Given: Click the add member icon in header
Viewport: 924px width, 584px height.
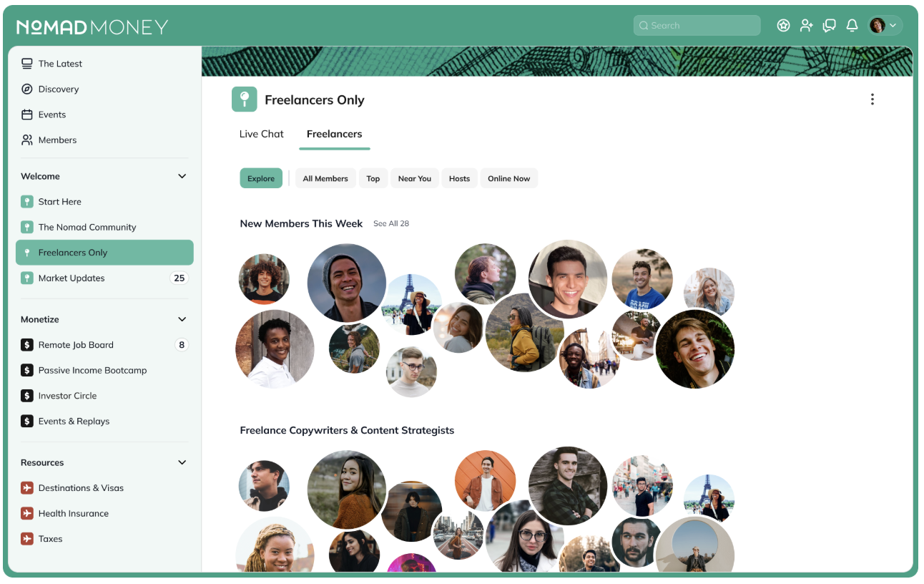Looking at the screenshot, I should coord(807,26).
